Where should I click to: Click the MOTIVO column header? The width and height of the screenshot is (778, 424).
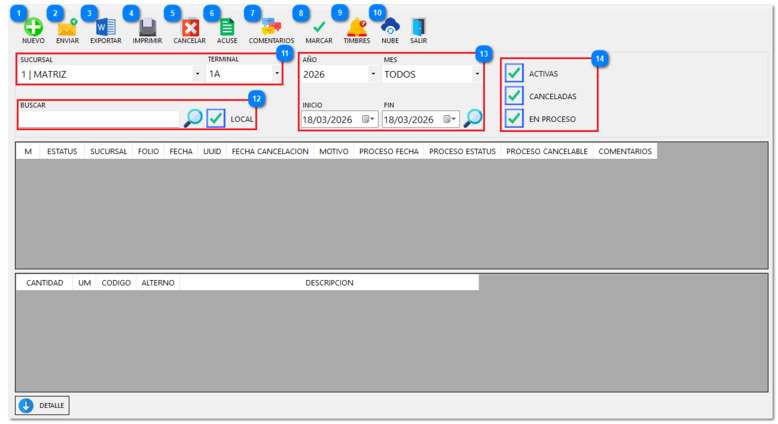334,151
